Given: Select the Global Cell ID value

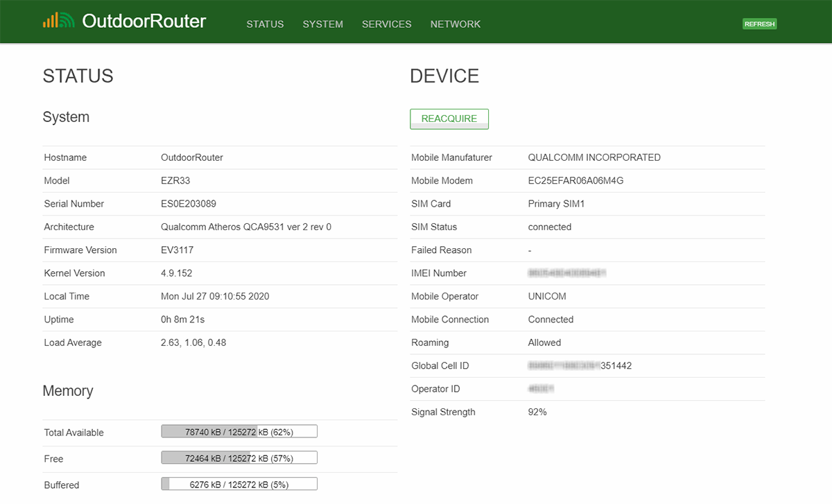Looking at the screenshot, I should point(580,365).
